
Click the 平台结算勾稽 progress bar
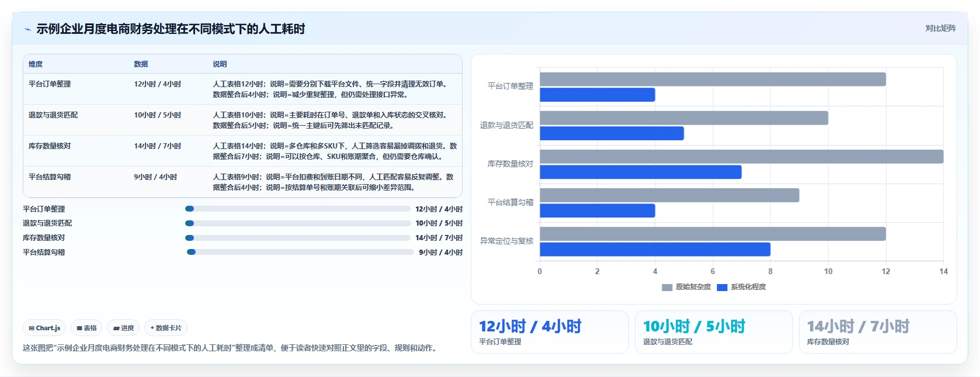click(300, 253)
